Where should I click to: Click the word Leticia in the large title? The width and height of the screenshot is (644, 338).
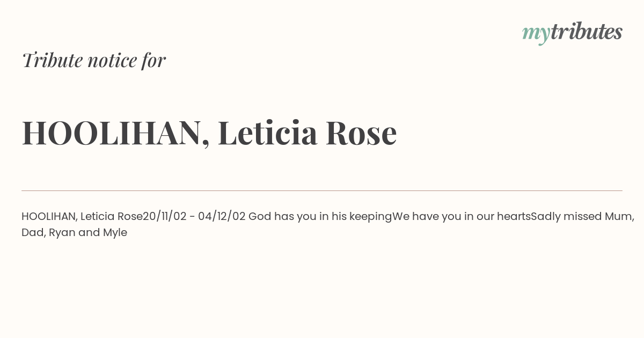point(267,133)
